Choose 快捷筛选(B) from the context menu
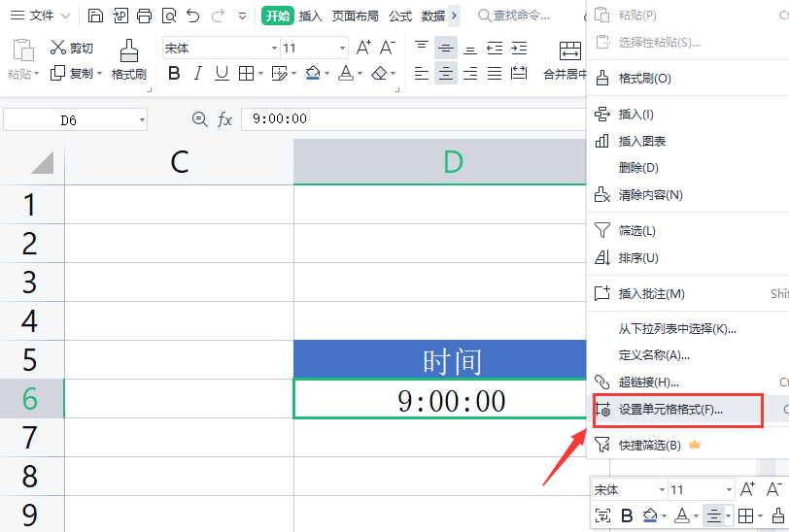Screen dimensions: 789x532 (688, 445)
